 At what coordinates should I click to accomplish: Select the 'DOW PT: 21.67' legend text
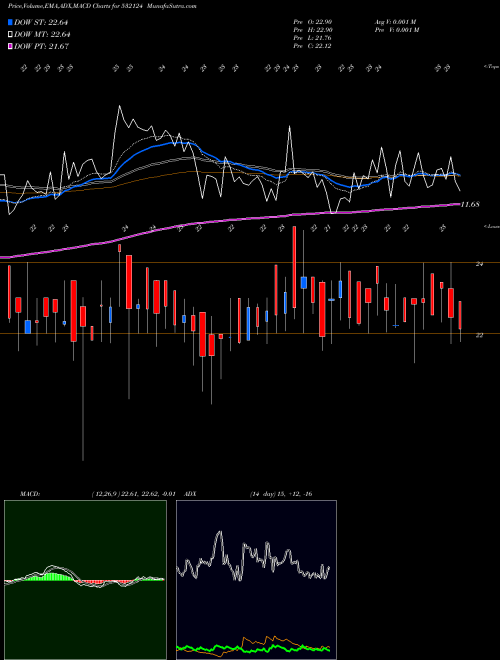point(41,46)
